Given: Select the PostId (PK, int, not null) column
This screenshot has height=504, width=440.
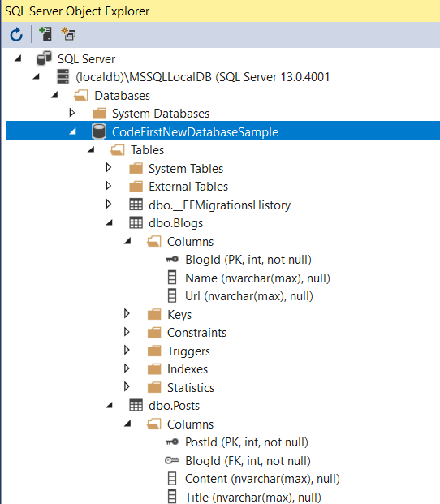Looking at the screenshot, I should [247, 442].
